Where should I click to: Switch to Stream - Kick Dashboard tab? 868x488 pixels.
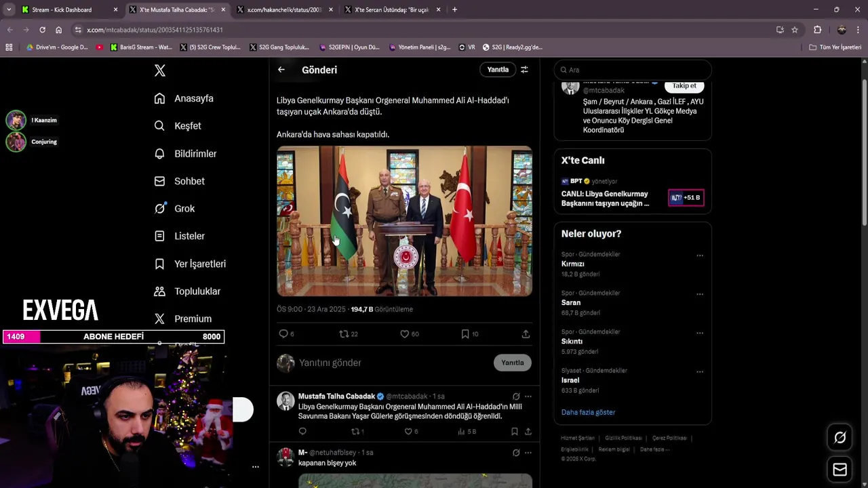[68, 9]
